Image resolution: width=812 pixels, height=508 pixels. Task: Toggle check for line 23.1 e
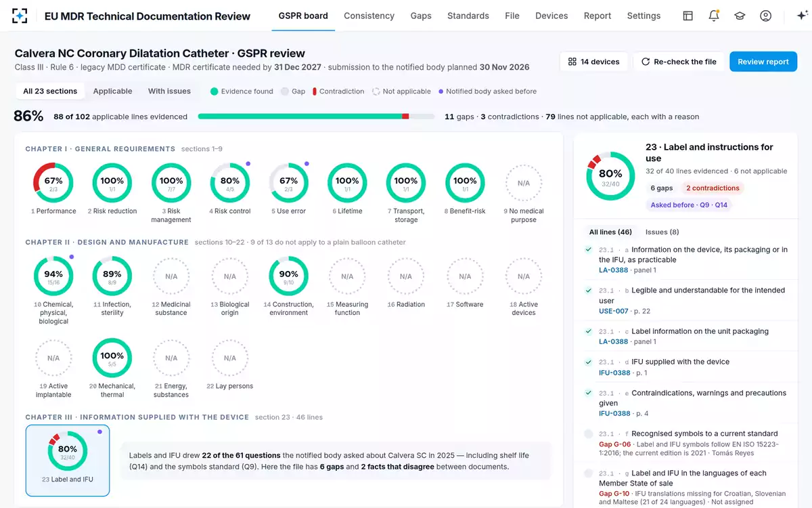589,393
